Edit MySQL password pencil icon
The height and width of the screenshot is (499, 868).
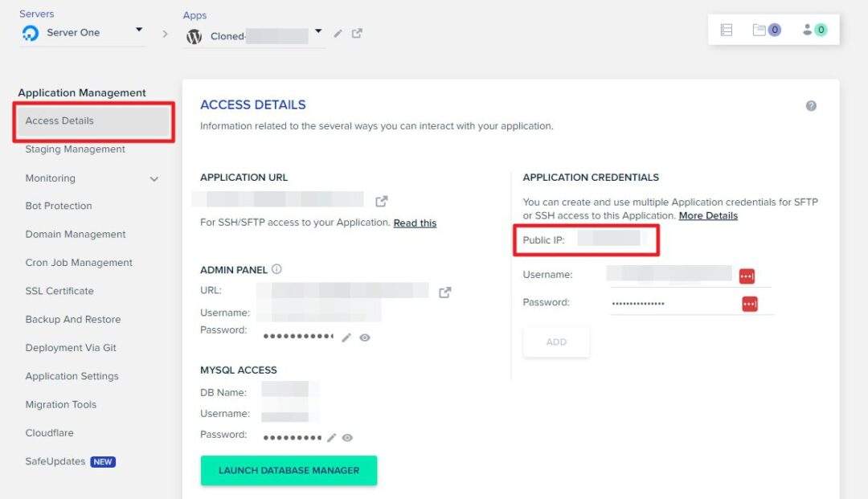(331, 438)
